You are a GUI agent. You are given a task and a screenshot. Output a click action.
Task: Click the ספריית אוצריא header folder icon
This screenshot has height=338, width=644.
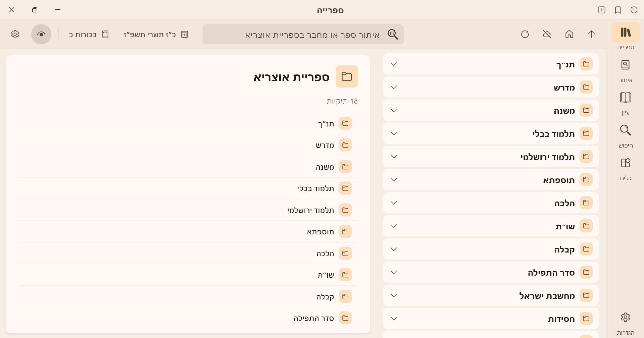[347, 76]
